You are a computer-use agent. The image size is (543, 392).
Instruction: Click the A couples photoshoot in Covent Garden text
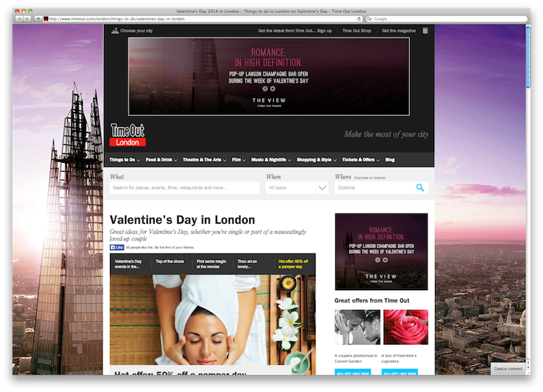356,359
